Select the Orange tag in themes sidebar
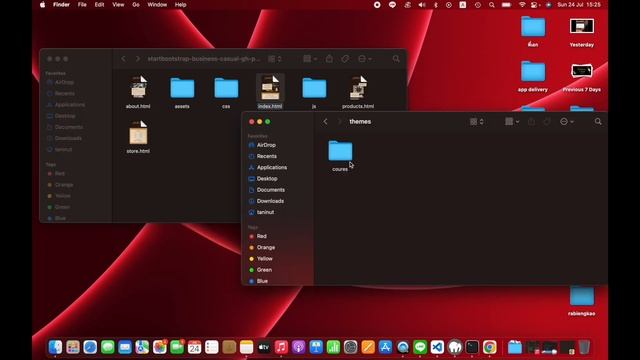 pyautogui.click(x=266, y=247)
